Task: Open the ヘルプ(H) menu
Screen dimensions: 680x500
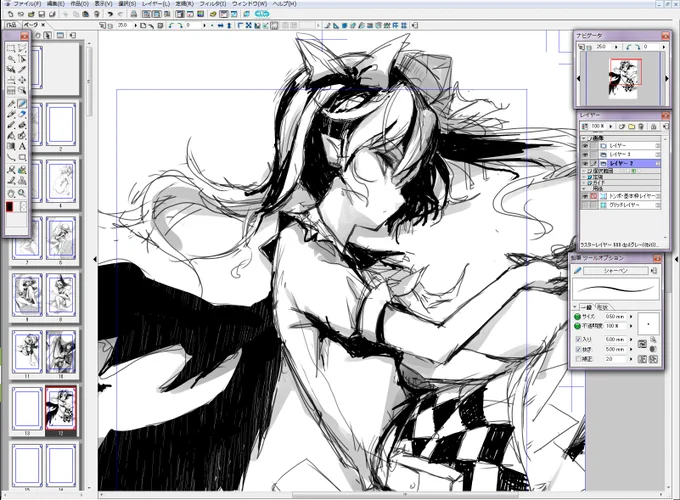Action: 284,3
